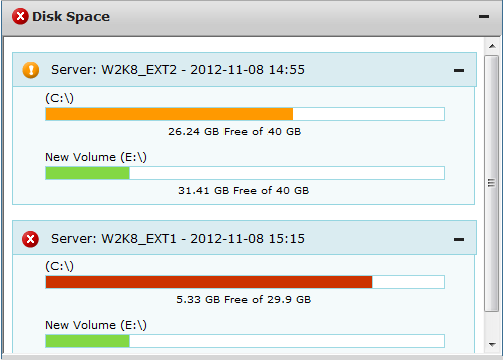This screenshot has width=503, height=362.
Task: Collapse the W2K8_EXT2 server section
Action: 459,70
